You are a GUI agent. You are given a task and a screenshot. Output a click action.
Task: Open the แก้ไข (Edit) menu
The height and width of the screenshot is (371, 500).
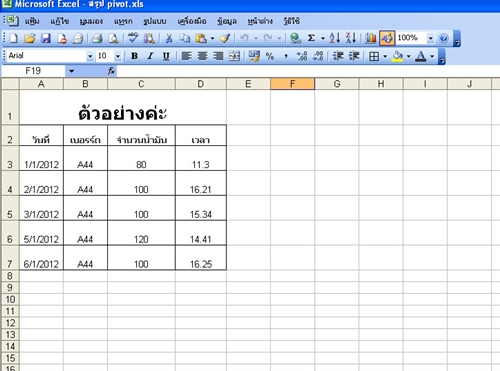[x=60, y=21]
